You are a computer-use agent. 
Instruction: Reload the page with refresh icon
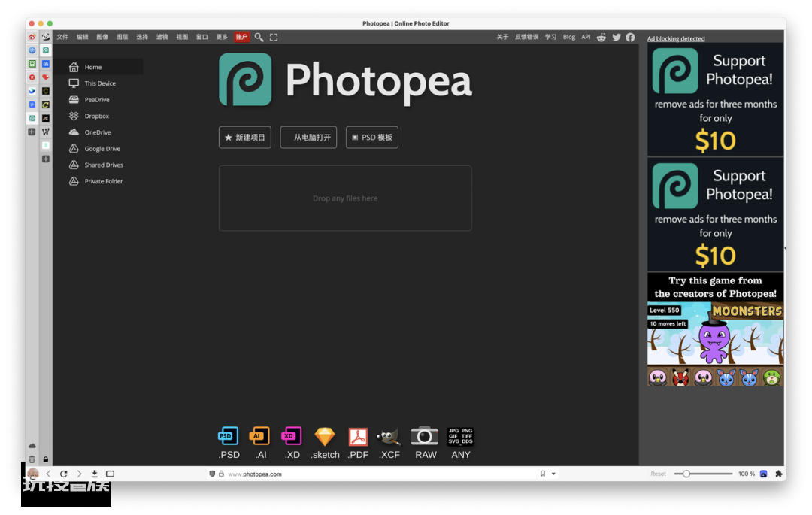coord(64,474)
